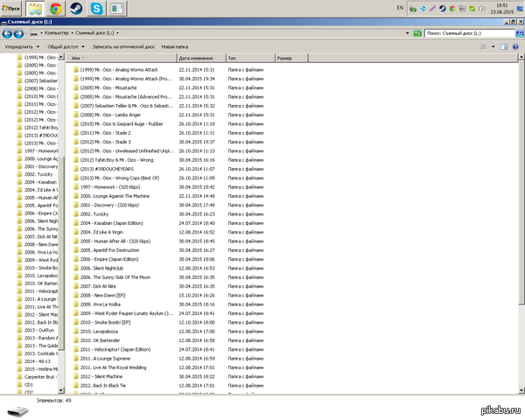Select folder 2001 - Discovery - (320 kbps)
This screenshot has width=525, height=420.
106,206
